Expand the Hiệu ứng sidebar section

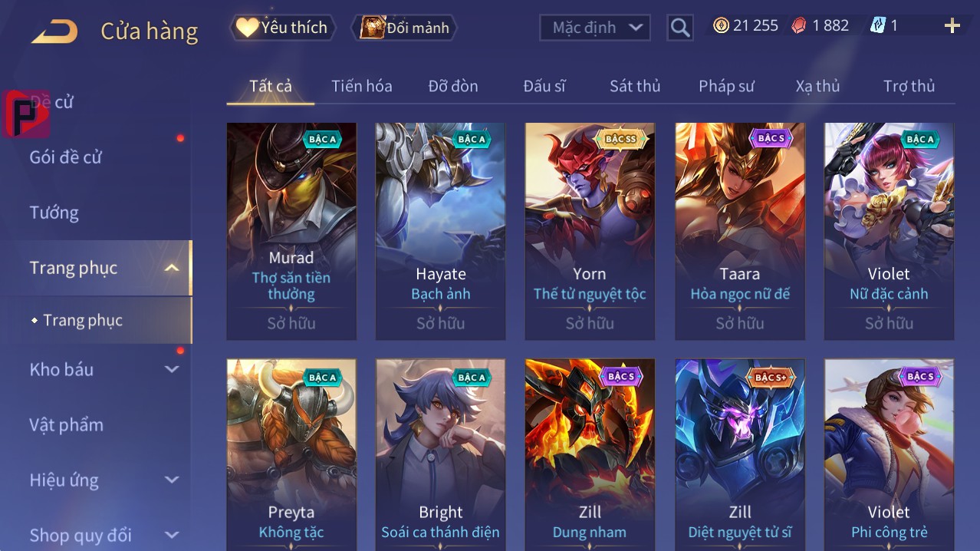click(x=172, y=480)
